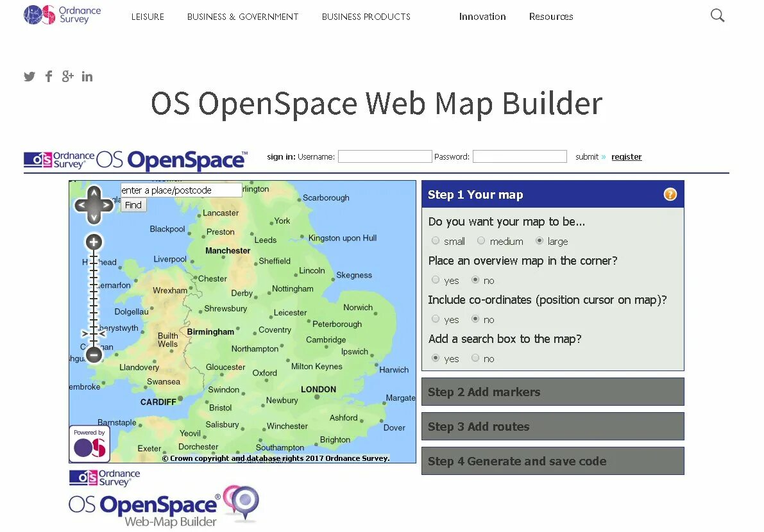
Task: Collapse the Step 1 Your map header
Action: click(552, 194)
